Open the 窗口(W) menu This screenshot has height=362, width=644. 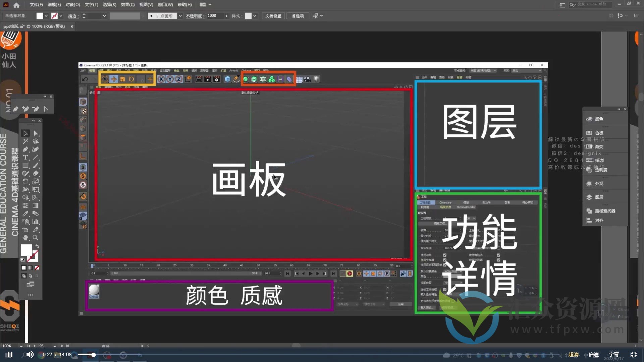click(165, 4)
